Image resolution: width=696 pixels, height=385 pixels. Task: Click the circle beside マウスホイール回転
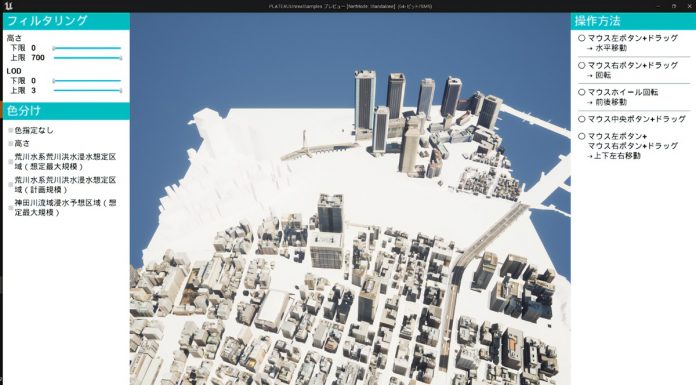pyautogui.click(x=581, y=92)
